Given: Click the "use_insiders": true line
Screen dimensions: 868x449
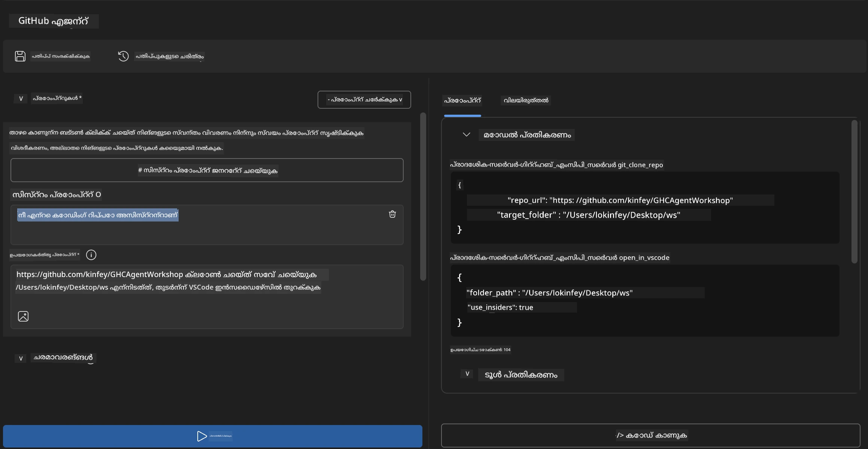Looking at the screenshot, I should tap(500, 307).
